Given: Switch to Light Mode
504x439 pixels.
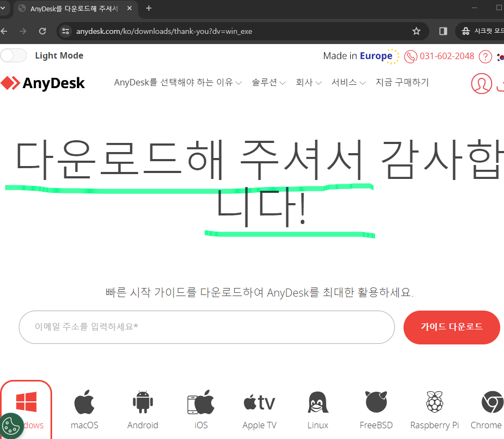Looking at the screenshot, I should 13,55.
